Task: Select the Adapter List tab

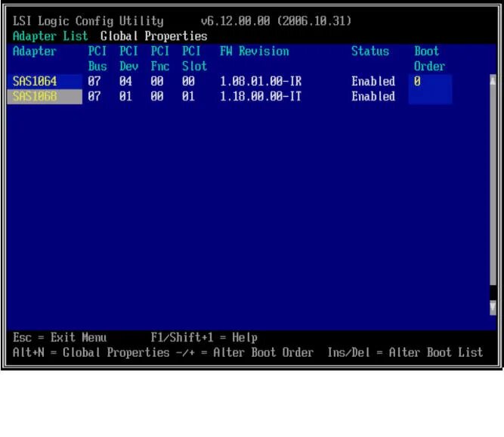Action: coord(50,36)
